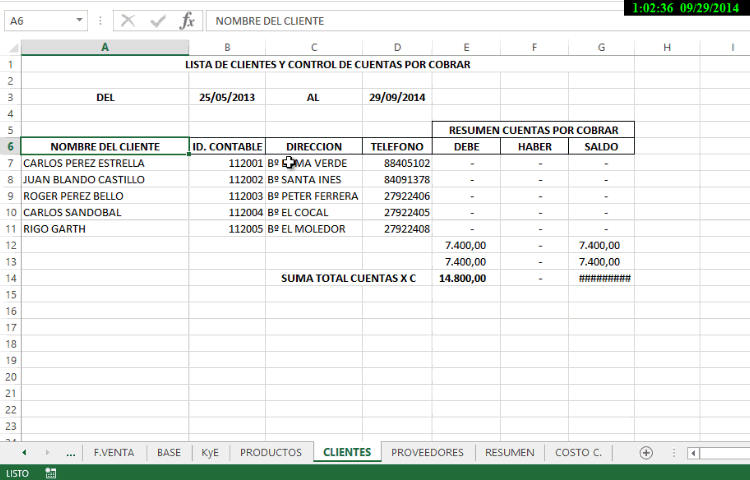Click the NOMBRE DEL CLIENTE header cell
The image size is (750, 480).
pos(105,147)
